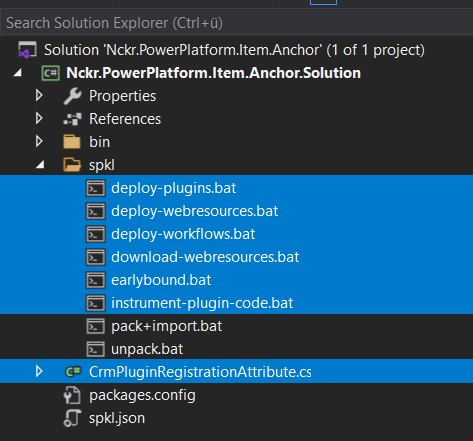Click the bin folder icon
Image resolution: width=473 pixels, height=441 pixels.
[72, 142]
